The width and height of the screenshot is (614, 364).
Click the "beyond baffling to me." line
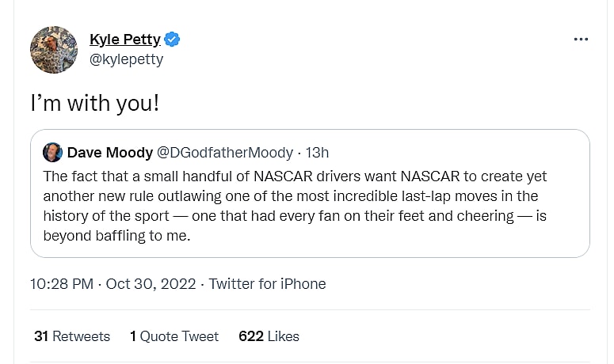coord(116,236)
